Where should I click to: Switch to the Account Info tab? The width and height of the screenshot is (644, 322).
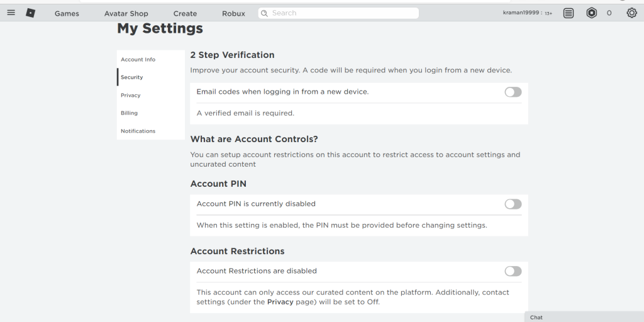pos(138,60)
